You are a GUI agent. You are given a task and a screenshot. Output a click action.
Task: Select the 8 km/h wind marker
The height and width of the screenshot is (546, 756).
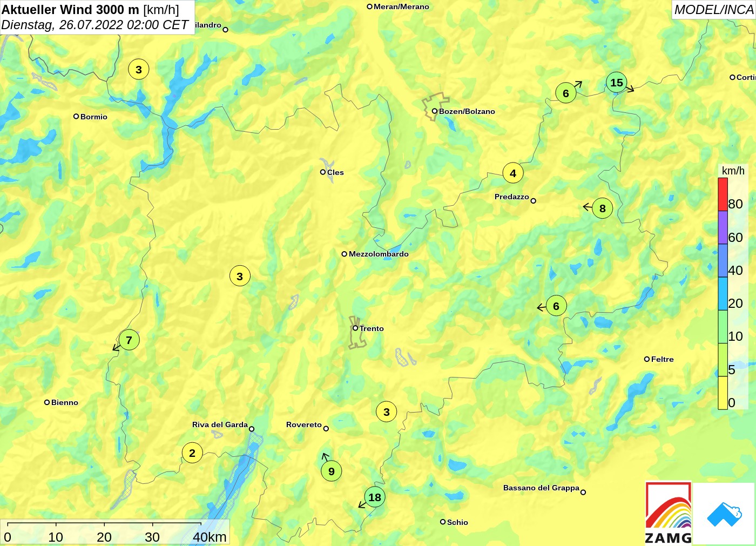tap(603, 208)
